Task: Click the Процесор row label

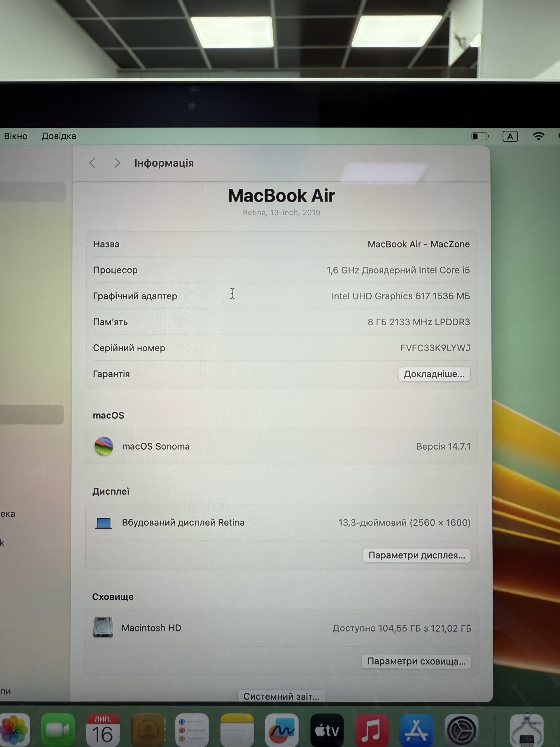Action: (x=116, y=270)
